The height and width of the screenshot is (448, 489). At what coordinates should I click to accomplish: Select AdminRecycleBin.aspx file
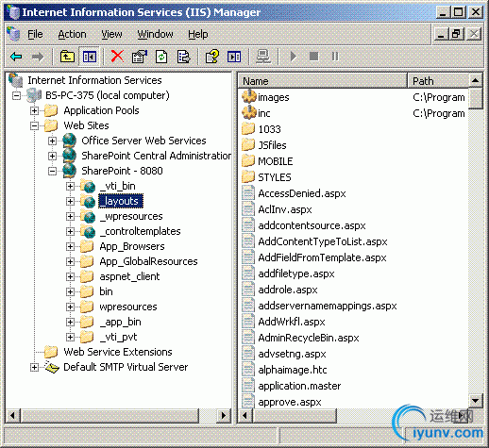pos(309,338)
